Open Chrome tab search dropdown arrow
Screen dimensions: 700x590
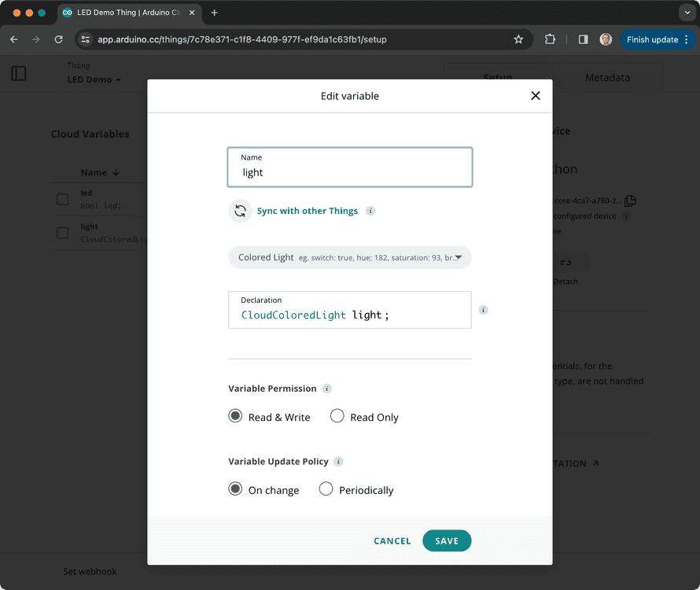coord(684,13)
